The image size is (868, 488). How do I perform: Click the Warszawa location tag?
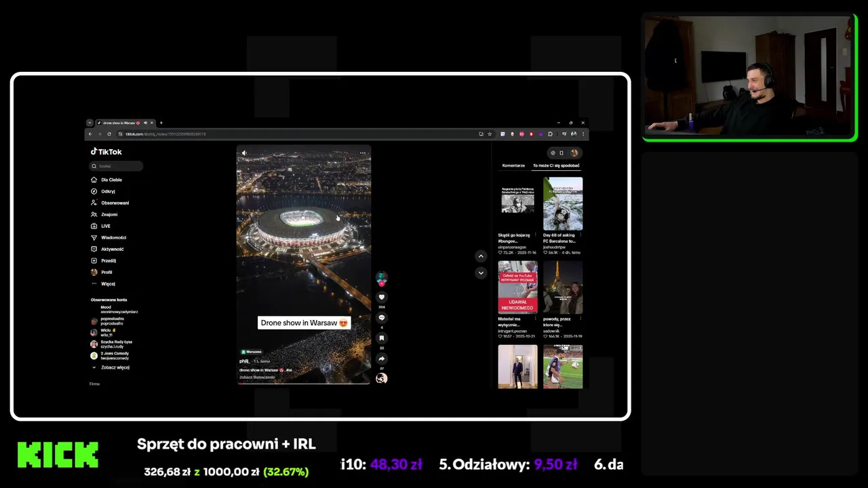click(252, 352)
